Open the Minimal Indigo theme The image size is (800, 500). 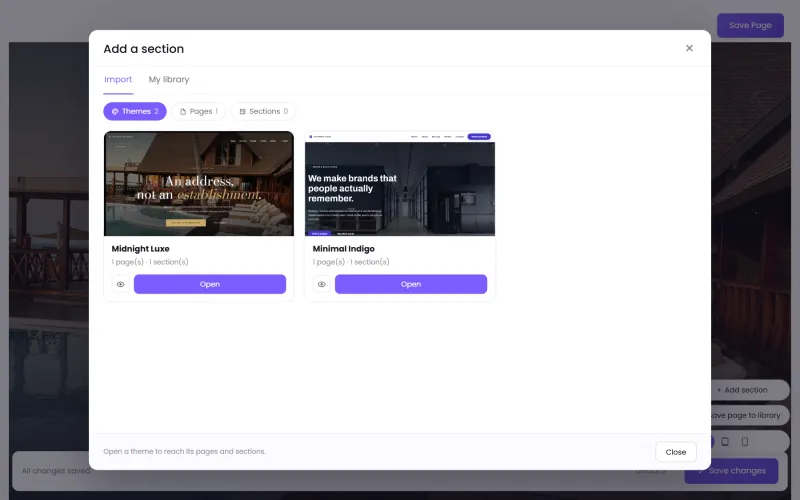coord(411,284)
